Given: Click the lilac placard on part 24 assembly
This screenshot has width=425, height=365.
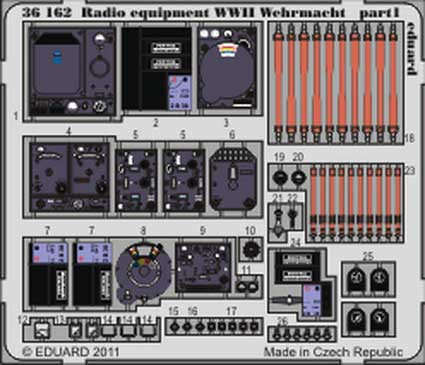Looking at the screenshot, I should click(x=313, y=300).
